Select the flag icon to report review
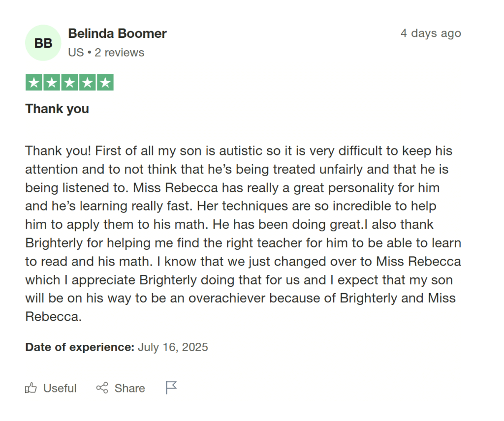This screenshot has width=504, height=421. click(171, 387)
